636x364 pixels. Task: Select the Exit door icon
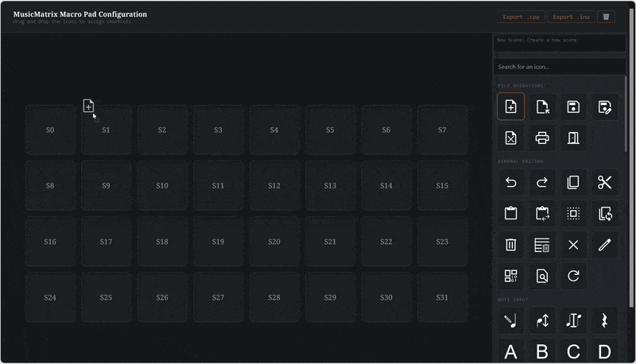click(x=573, y=137)
